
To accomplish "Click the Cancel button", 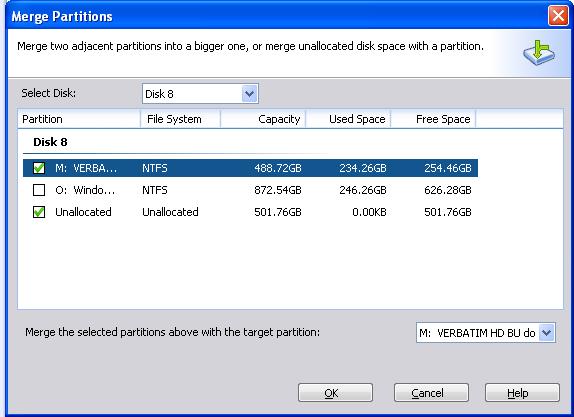I will pyautogui.click(x=431, y=393).
